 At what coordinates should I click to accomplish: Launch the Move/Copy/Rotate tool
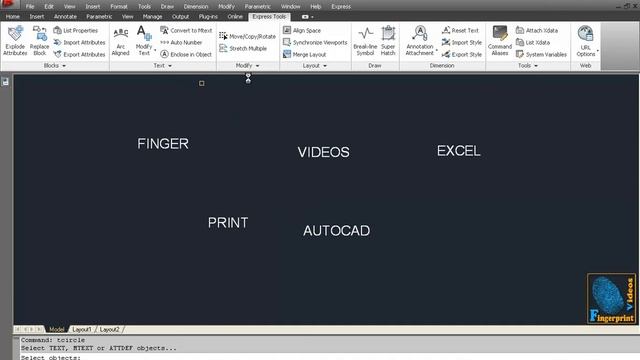click(x=248, y=36)
